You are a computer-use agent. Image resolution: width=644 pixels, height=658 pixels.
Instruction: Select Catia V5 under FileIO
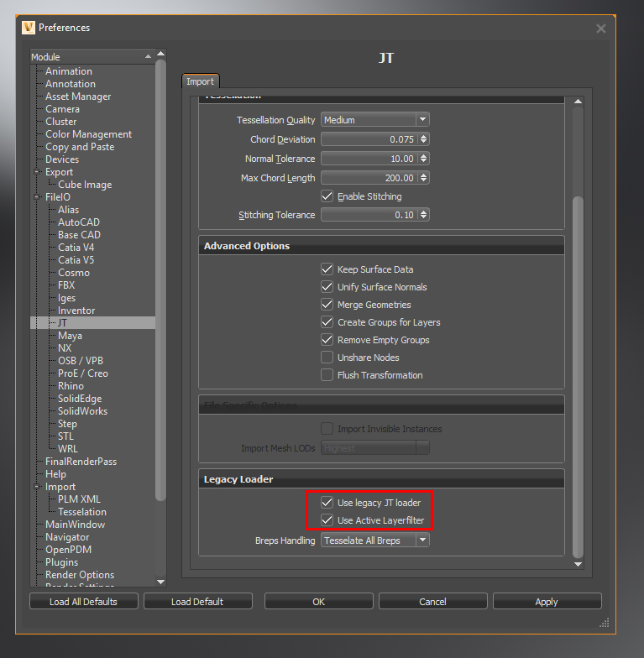pos(76,260)
